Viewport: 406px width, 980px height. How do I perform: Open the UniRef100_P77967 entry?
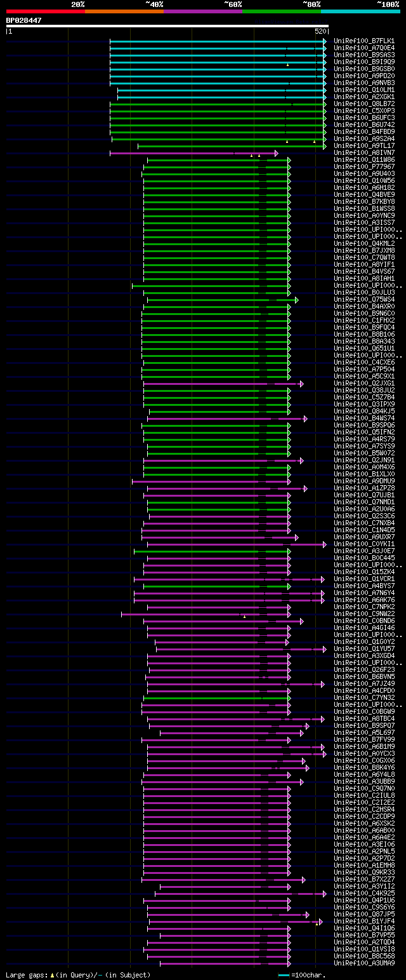click(x=364, y=166)
